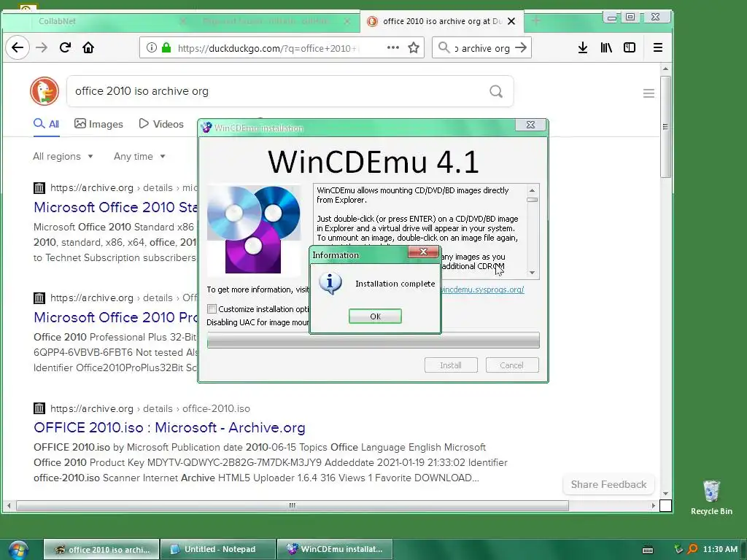Click site information icon in address bar

coord(152,47)
